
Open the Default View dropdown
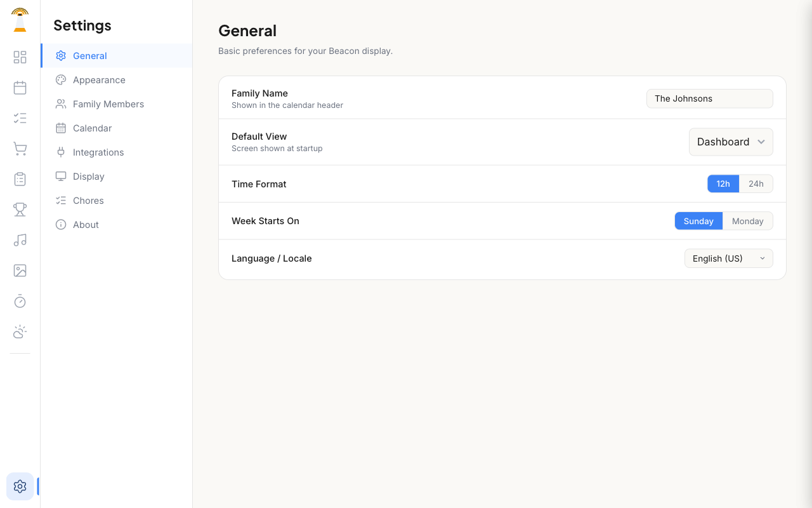coord(731,142)
